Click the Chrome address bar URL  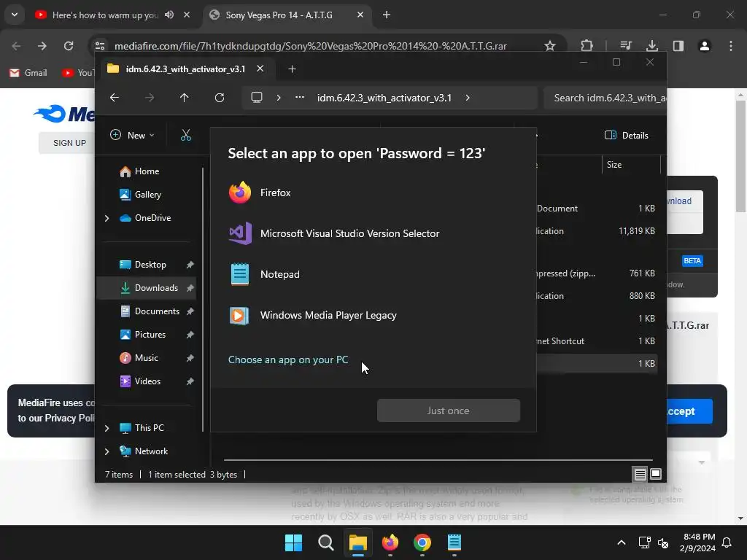(310, 46)
